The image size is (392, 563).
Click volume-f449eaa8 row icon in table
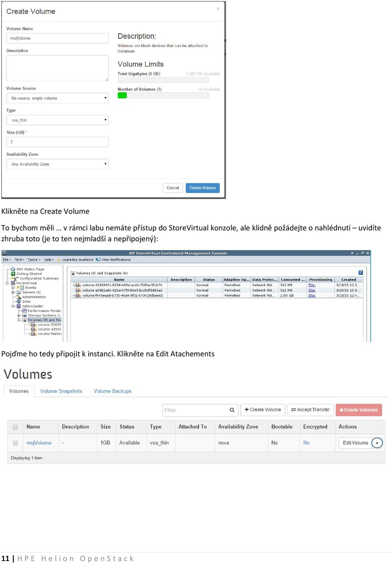tap(78, 295)
